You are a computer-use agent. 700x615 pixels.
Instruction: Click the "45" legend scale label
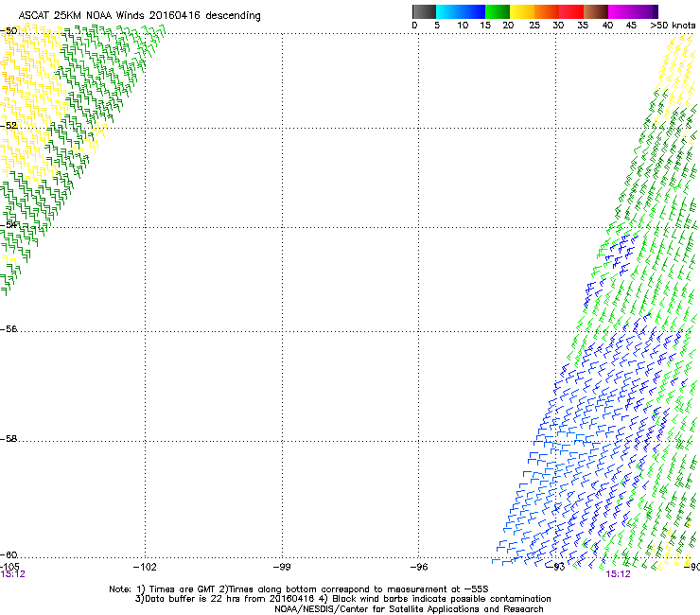631,25
